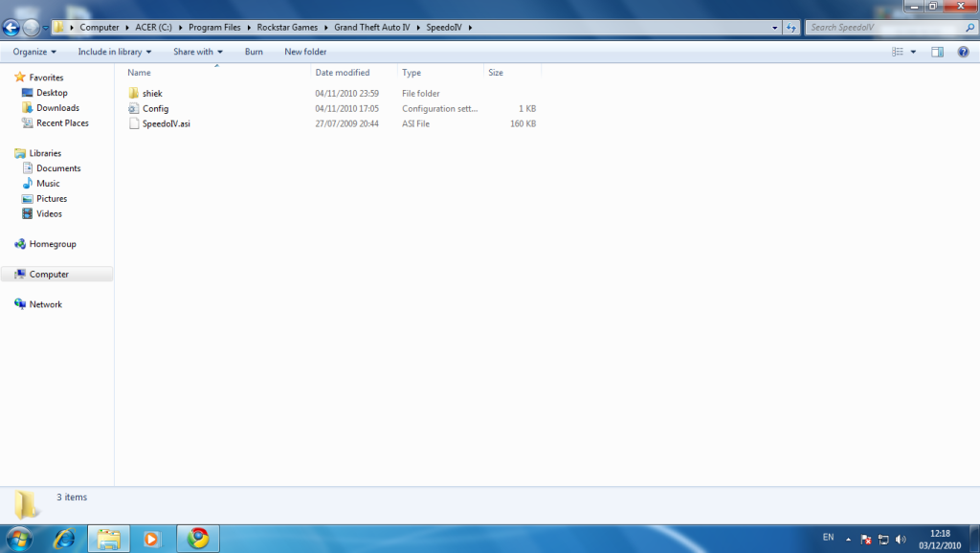Open the help question mark icon
This screenshot has height=553, width=980.
point(963,52)
